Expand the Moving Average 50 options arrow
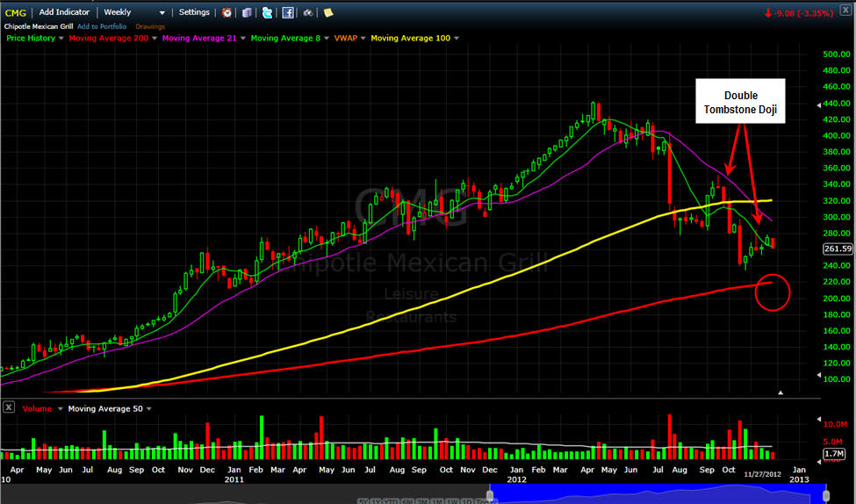 pos(149,409)
